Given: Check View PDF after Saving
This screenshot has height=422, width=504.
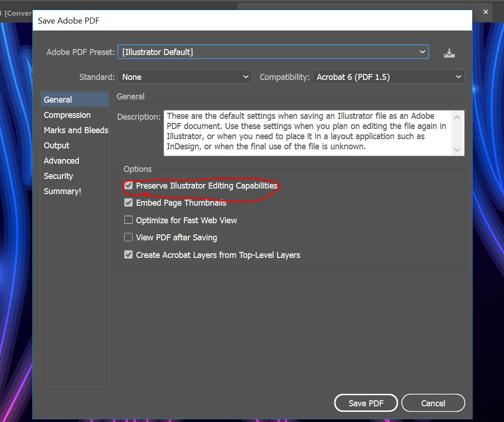Looking at the screenshot, I should point(128,238).
